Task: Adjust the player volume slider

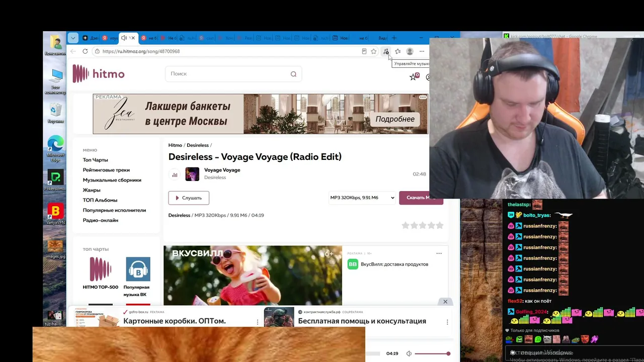Action: (432, 353)
